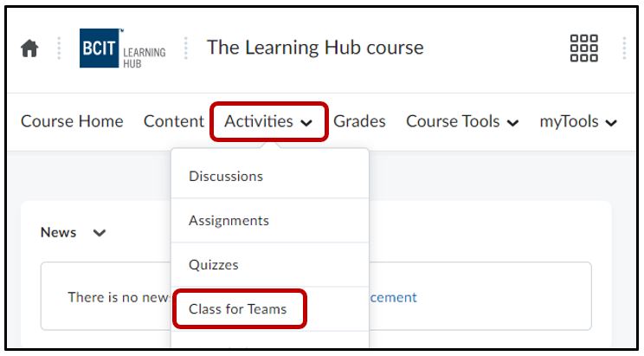Go to Course Home
Screen dimensions: 644x356
(72, 121)
